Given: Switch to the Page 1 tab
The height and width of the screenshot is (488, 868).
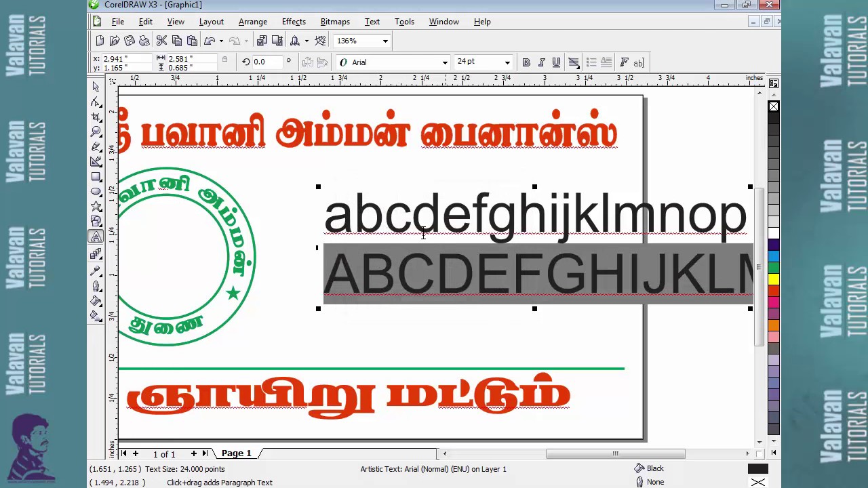Looking at the screenshot, I should 236,453.
